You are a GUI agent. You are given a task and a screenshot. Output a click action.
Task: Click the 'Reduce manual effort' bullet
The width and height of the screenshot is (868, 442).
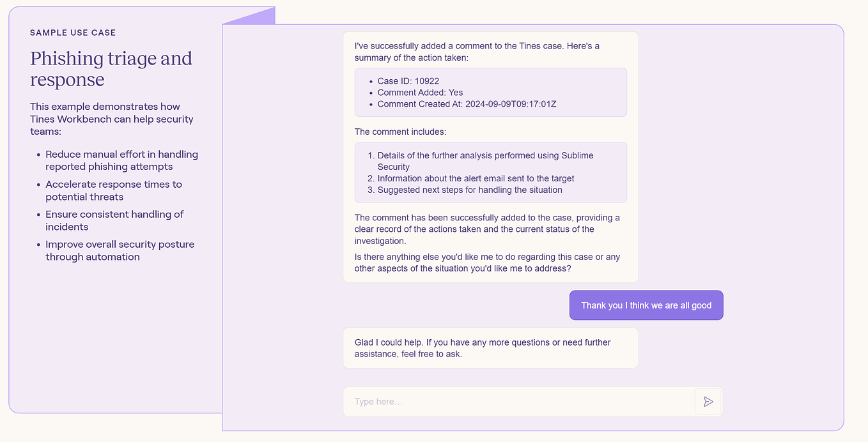pyautogui.click(x=121, y=160)
